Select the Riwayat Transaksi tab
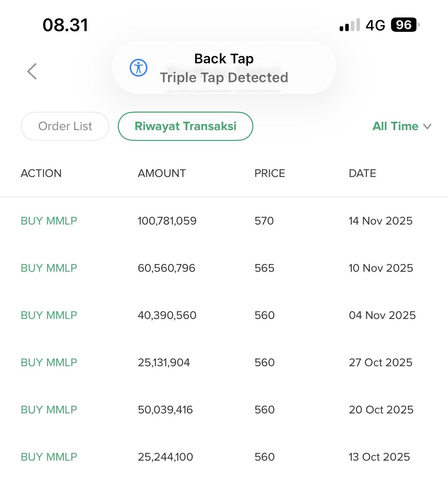448x504 pixels. [186, 126]
